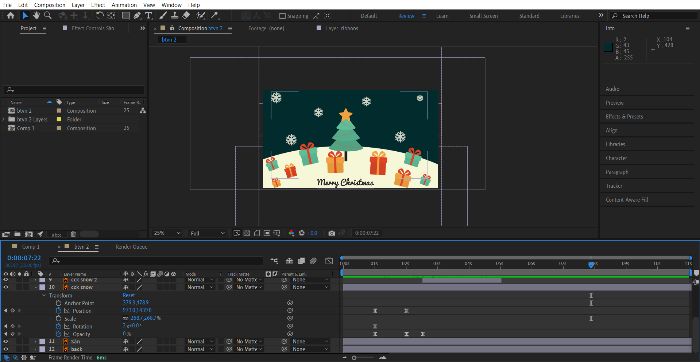
Task: Enable the Snapping checkbox
Action: (x=282, y=16)
